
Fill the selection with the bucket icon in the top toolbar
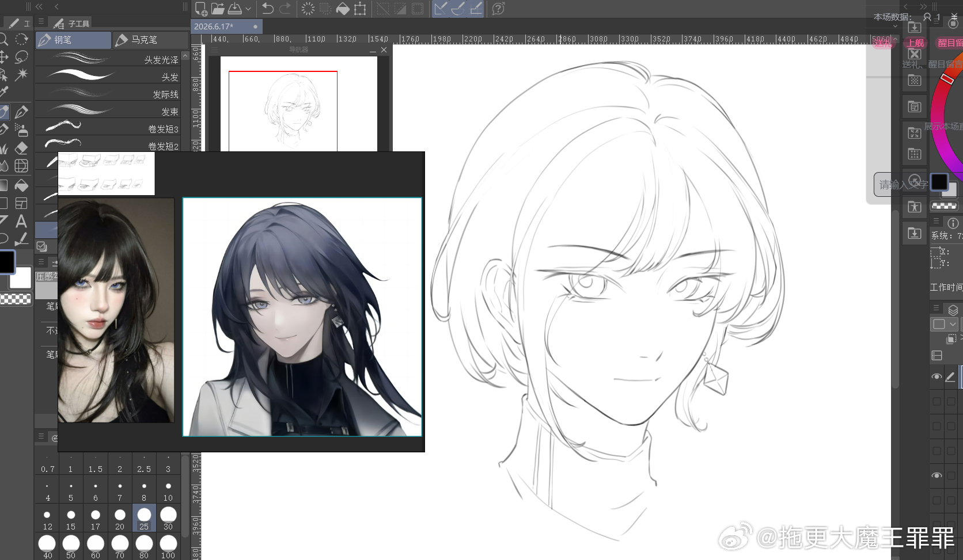coord(343,9)
